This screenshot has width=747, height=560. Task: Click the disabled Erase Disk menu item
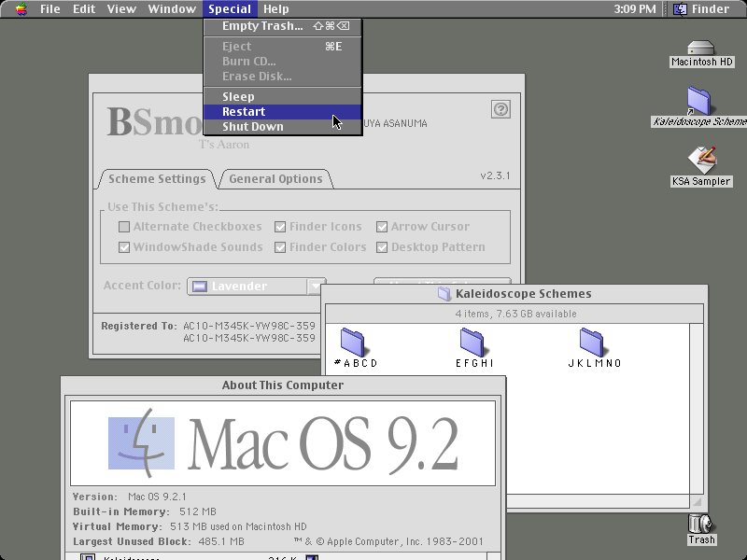pos(283,77)
